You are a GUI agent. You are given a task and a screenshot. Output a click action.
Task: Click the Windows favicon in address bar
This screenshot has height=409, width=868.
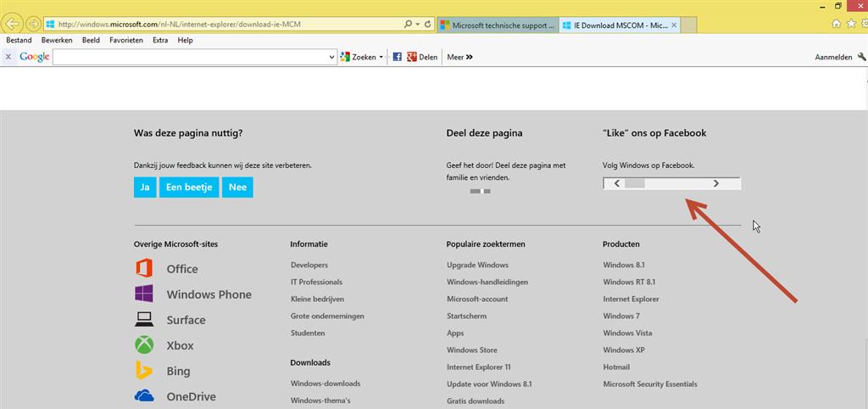tap(50, 25)
